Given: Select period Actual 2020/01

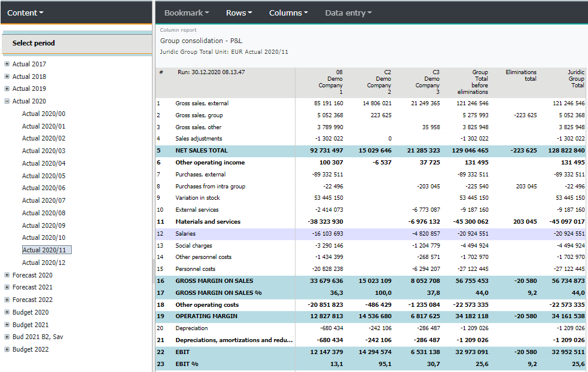Looking at the screenshot, I should point(44,126).
